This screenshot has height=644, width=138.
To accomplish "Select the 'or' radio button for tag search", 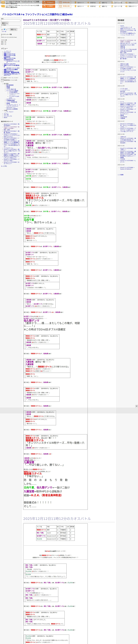I will [8, 30].
